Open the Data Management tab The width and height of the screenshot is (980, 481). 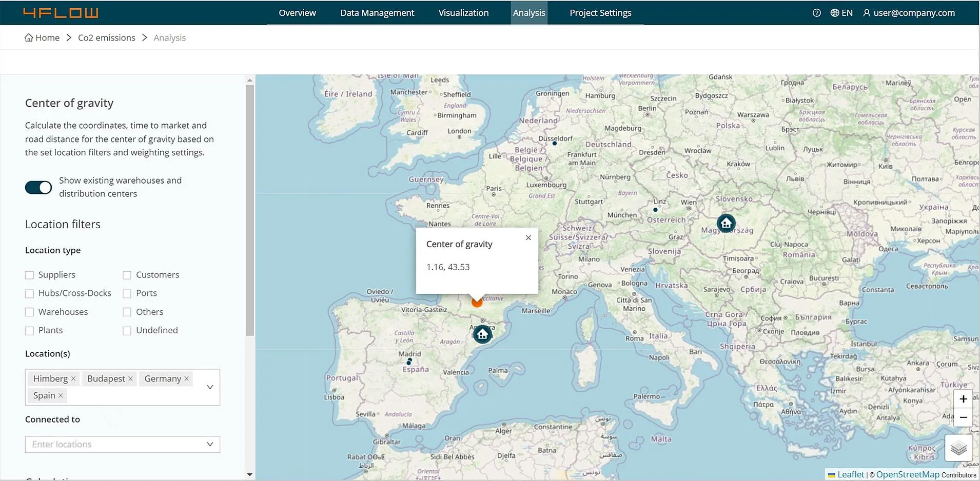(377, 13)
